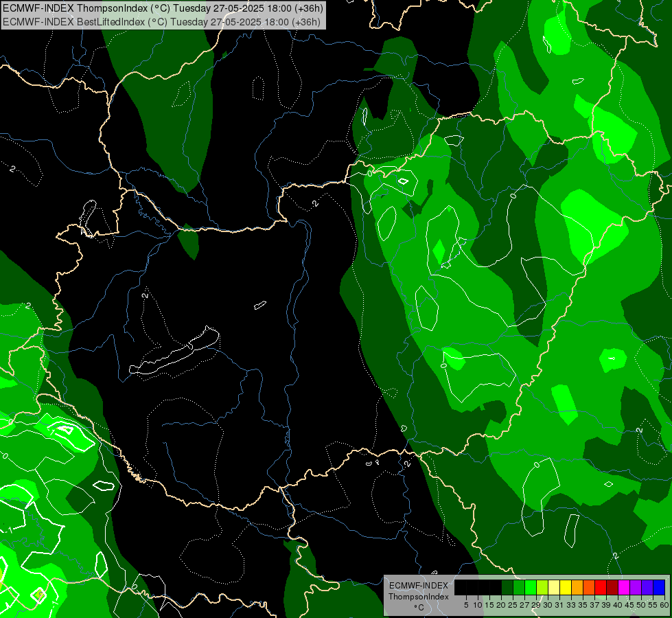Click the legend scale value 31
Image resolution: width=672 pixels, height=618 pixels.
[559, 605]
